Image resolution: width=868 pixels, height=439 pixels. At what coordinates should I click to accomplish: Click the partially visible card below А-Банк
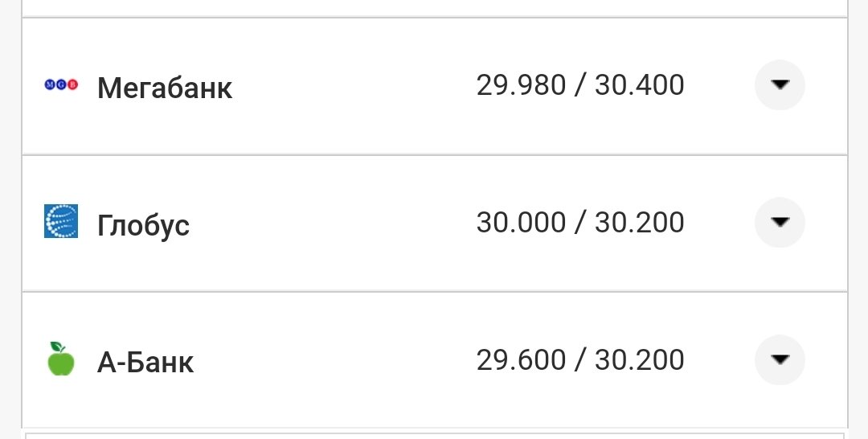434,435
